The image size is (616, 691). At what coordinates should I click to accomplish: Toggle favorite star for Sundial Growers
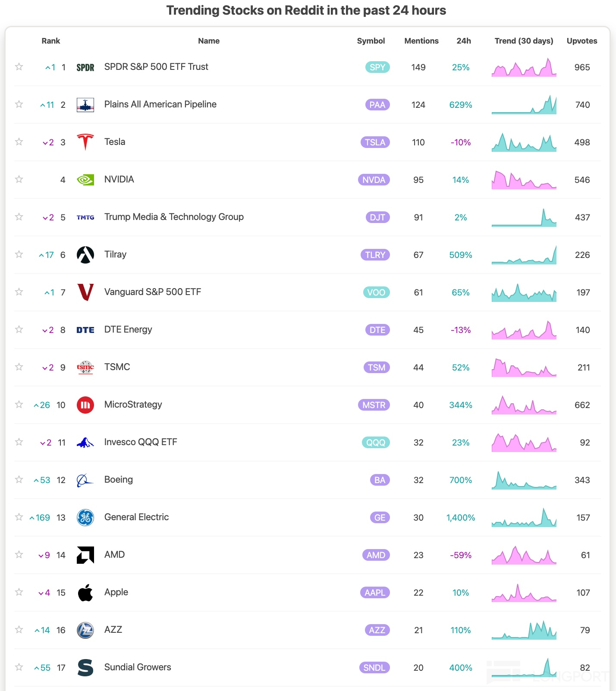point(19,667)
